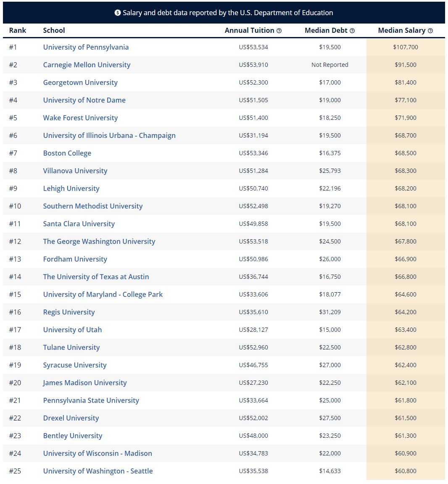Click the $91,500 salary cell

[x=406, y=65]
